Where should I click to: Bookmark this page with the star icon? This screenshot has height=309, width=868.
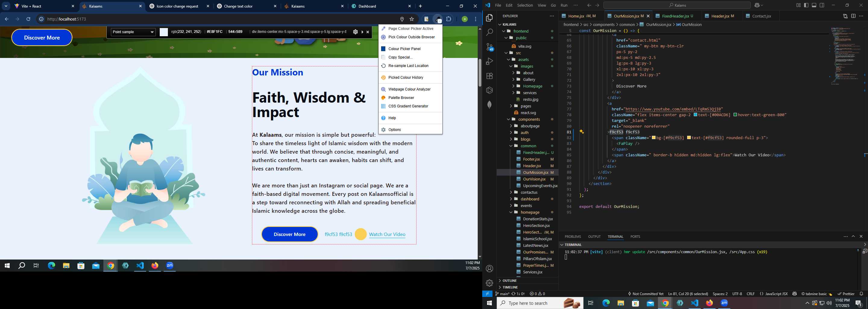click(x=412, y=19)
